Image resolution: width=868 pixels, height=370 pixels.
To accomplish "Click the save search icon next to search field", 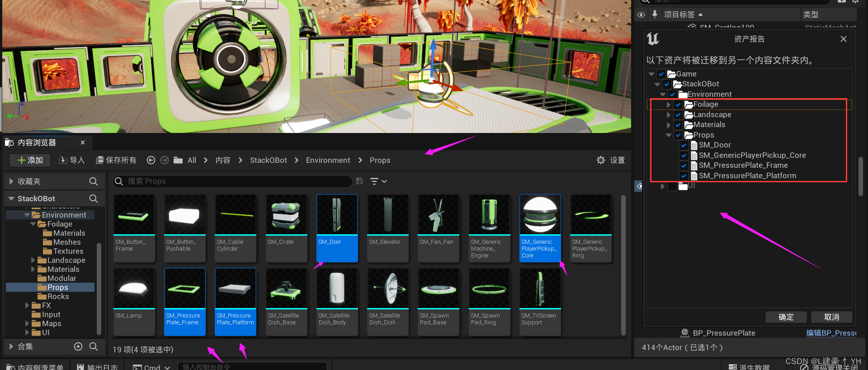I will coord(359,181).
